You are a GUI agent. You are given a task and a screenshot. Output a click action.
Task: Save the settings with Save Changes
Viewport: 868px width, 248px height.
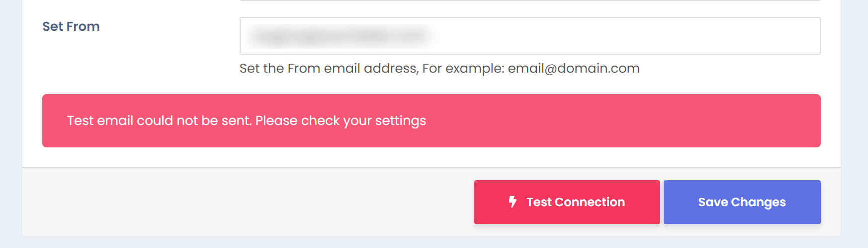click(742, 202)
